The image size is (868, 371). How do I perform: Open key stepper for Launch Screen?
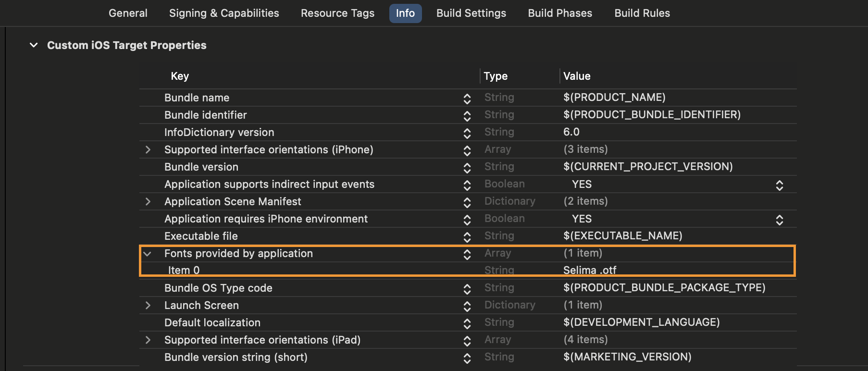pos(467,306)
